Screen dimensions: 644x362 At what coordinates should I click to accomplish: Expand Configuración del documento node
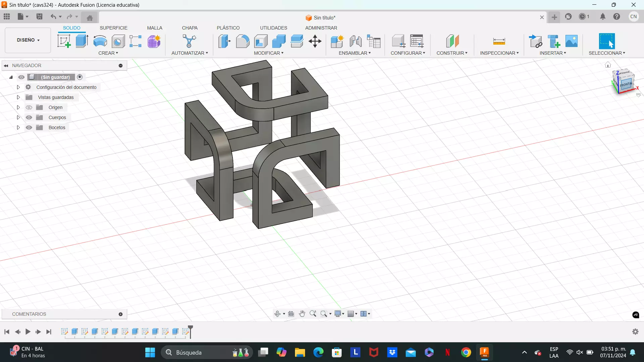coord(18,87)
